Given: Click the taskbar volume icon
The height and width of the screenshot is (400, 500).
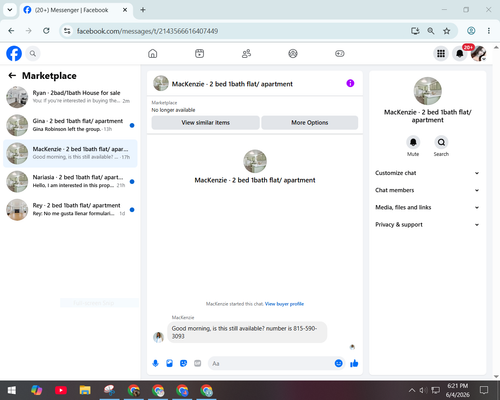Looking at the screenshot, I should [x=423, y=390].
